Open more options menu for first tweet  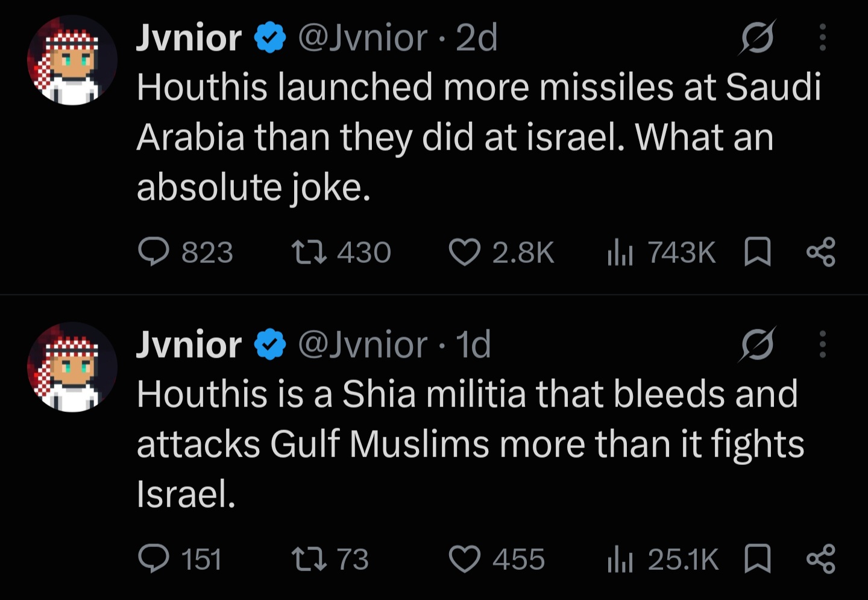(822, 37)
